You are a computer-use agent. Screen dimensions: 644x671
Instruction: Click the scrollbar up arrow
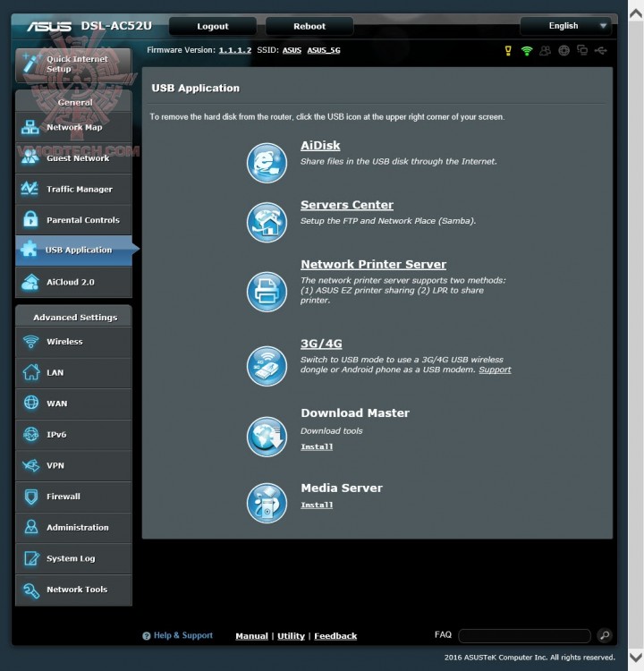point(636,13)
